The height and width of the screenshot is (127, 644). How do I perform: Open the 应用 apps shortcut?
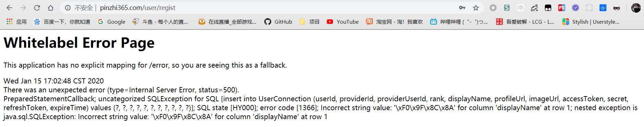16,22
